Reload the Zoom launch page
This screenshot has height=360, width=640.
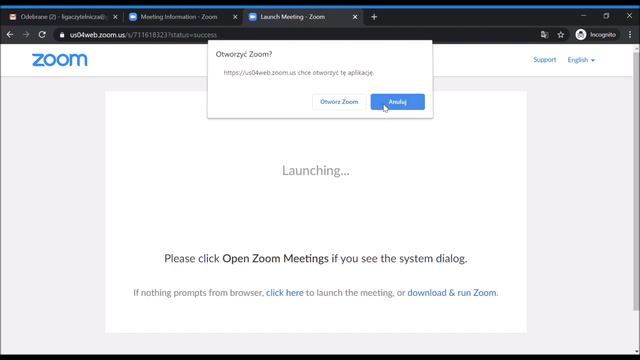click(x=42, y=35)
